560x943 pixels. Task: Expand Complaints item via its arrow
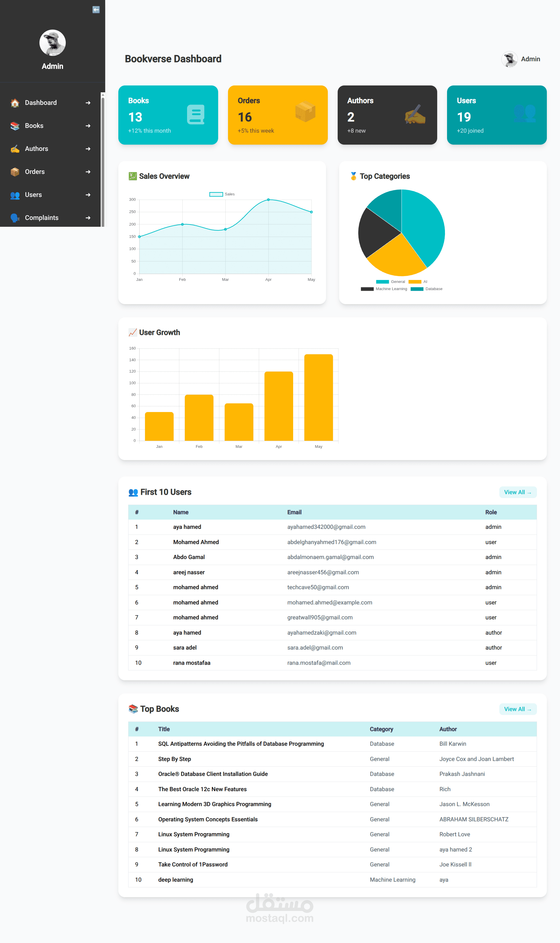pos(88,218)
